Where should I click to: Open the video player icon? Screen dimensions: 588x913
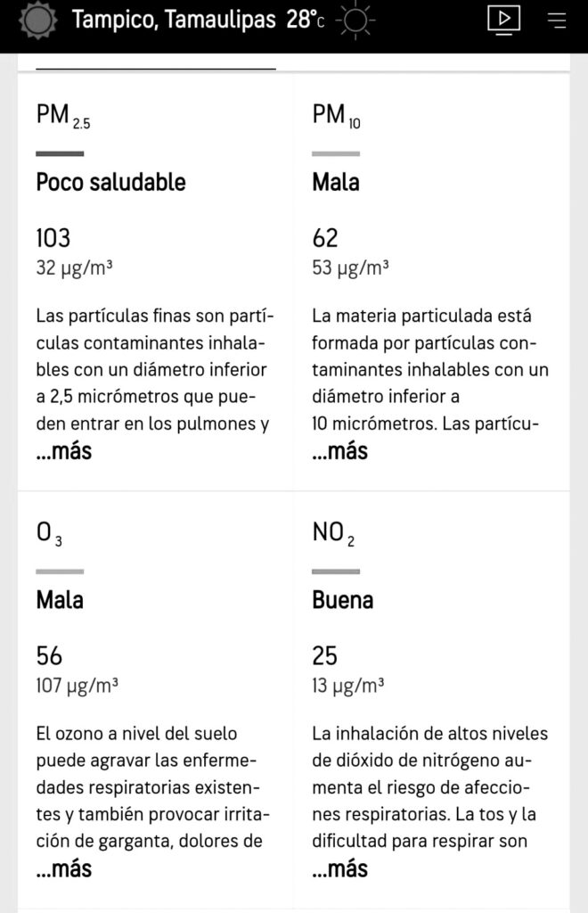pos(503,20)
